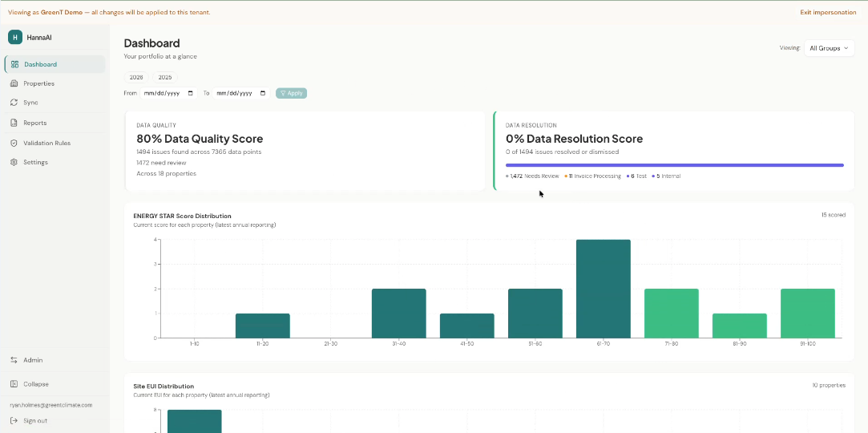Click the Admin swap-arrows icon
Image resolution: width=868 pixels, height=433 pixels.
pyautogui.click(x=14, y=360)
